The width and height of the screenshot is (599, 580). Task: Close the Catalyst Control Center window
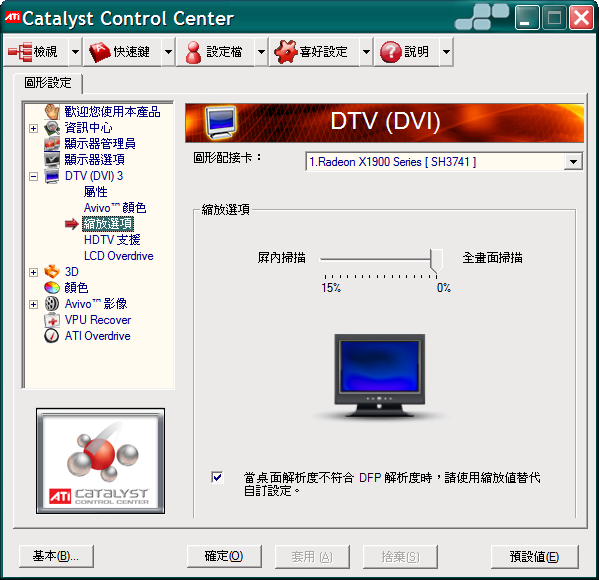(x=581, y=18)
